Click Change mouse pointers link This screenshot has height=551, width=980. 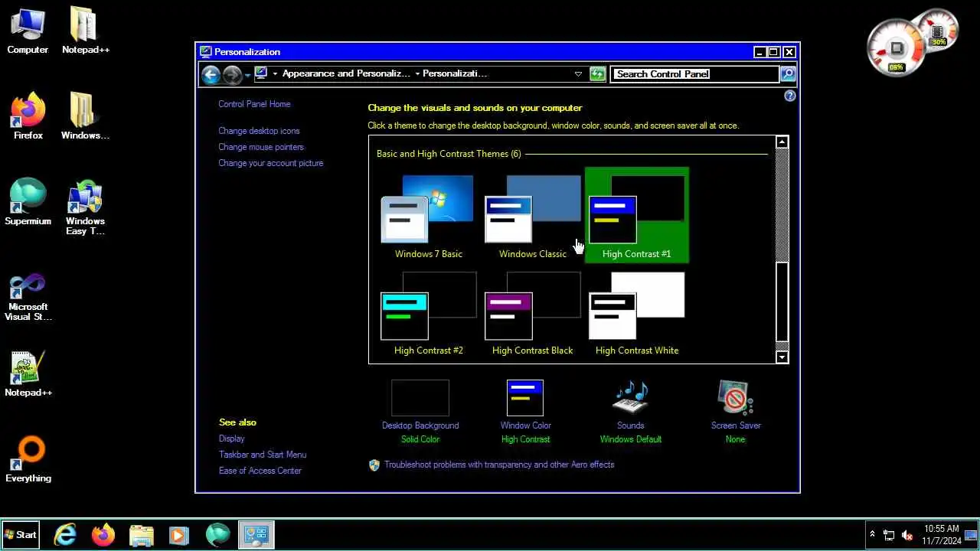point(261,147)
